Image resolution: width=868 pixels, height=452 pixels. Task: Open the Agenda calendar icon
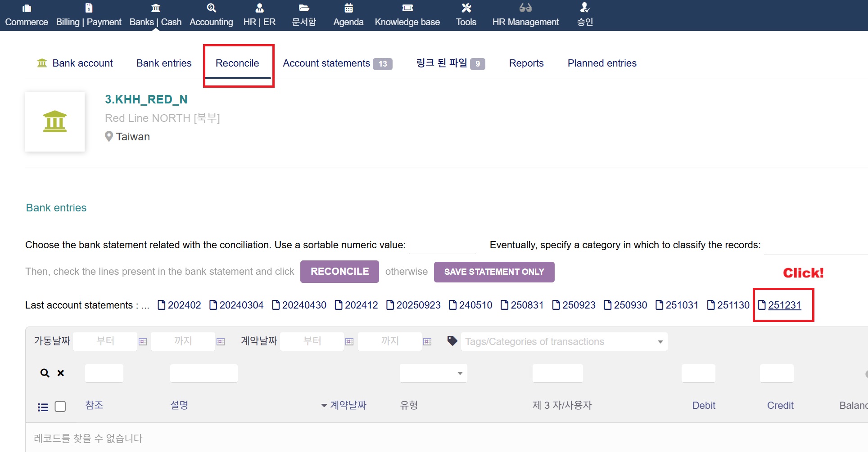coord(348,8)
